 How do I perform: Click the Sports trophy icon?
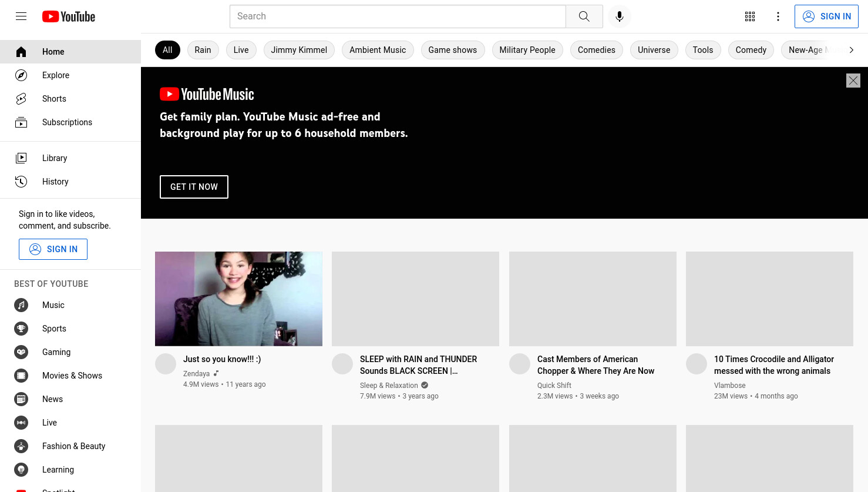(x=21, y=329)
